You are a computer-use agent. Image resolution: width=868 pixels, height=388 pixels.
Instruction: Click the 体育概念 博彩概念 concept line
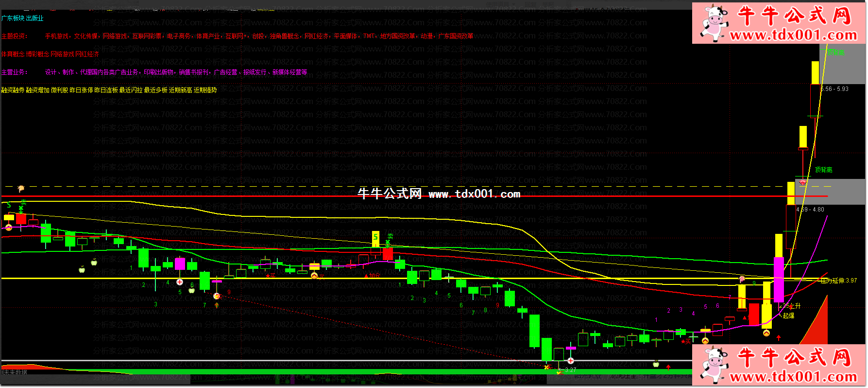(50, 54)
